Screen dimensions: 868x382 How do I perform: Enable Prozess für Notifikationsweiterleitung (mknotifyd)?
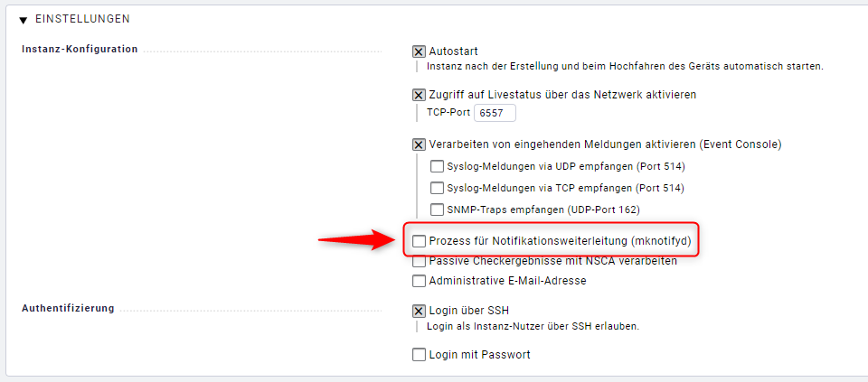click(x=419, y=241)
